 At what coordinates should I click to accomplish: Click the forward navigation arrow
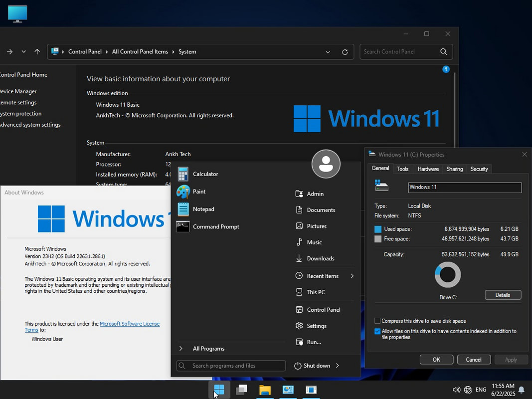point(10,51)
